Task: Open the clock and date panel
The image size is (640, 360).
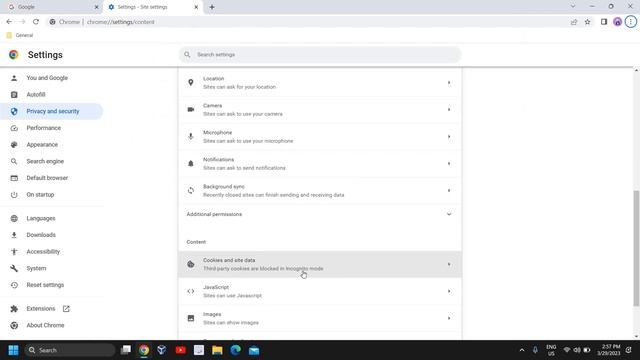Action: coord(608,350)
